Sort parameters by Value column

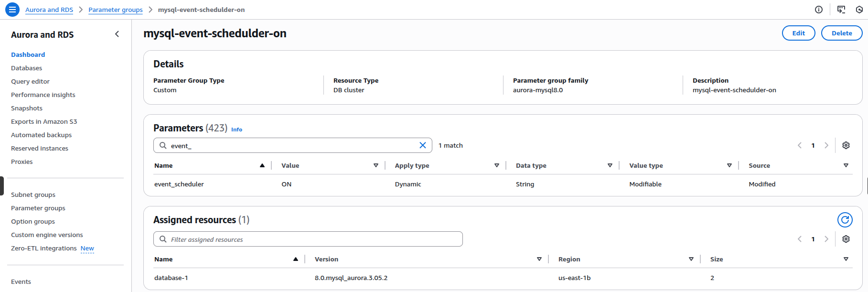pos(375,165)
